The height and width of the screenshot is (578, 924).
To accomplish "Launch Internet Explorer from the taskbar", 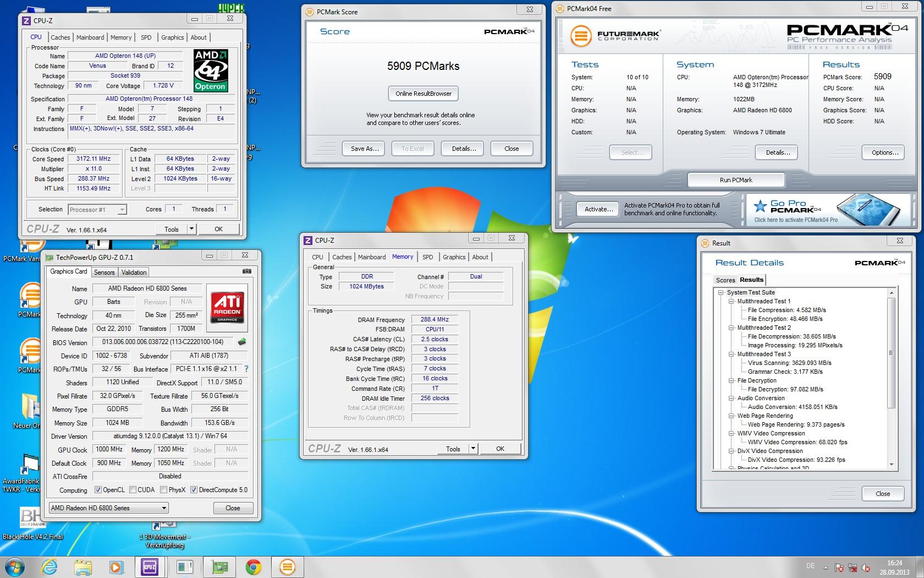I will coord(50,566).
